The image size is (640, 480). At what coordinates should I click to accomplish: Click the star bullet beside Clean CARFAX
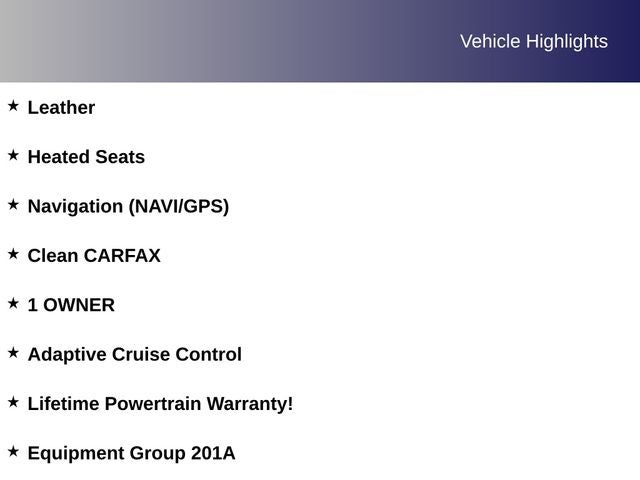[13, 254]
